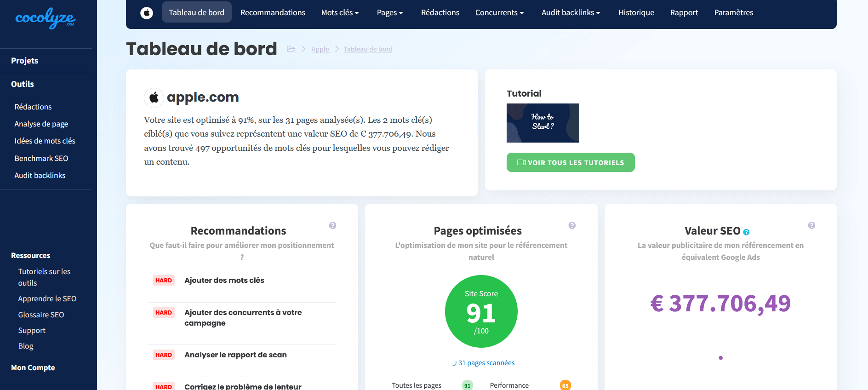The height and width of the screenshot is (390, 868).
Task: Go to Recommandations tab
Action: pos(273,12)
